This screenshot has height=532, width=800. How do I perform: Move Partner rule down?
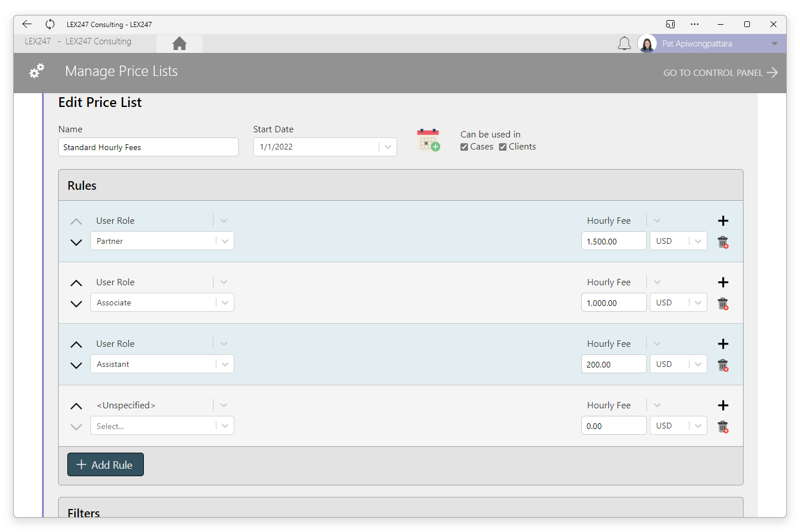click(x=76, y=242)
